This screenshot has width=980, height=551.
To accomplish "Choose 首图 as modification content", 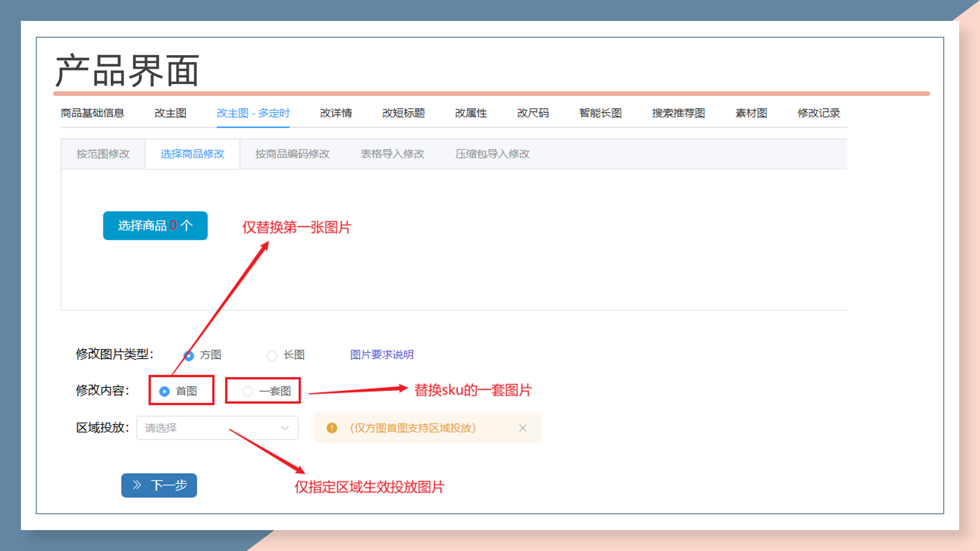I will [x=164, y=391].
